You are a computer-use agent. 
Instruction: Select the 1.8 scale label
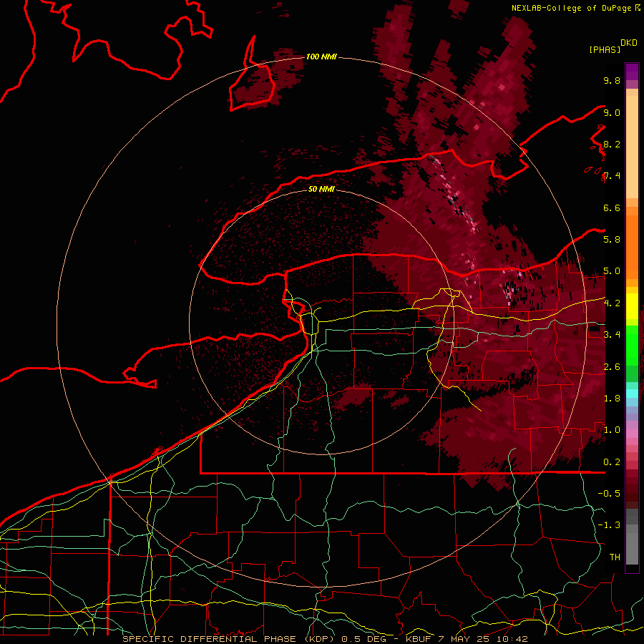coord(612,399)
